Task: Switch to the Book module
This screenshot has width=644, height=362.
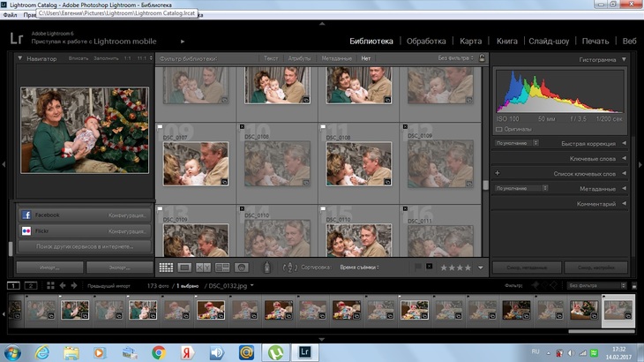Action: click(507, 41)
